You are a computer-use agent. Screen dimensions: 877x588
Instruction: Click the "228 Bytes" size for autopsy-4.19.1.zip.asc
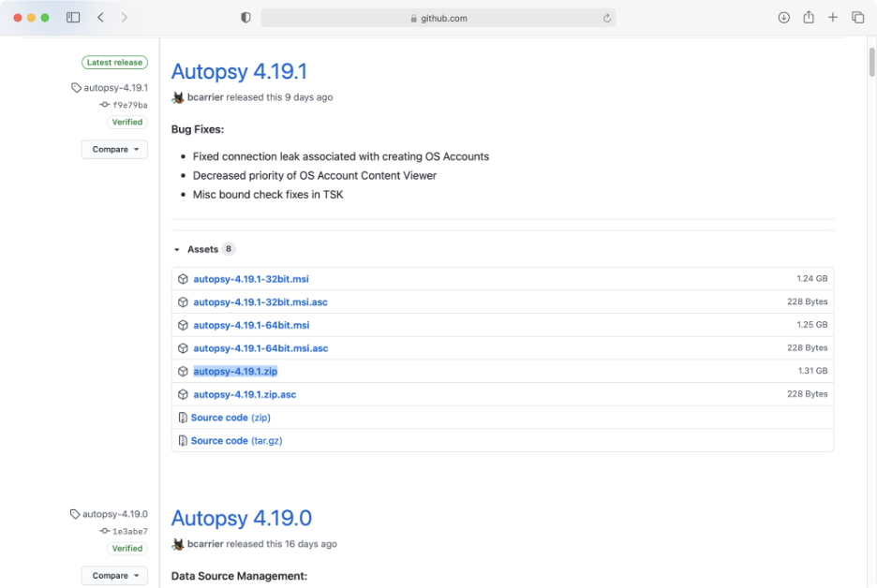[807, 393]
